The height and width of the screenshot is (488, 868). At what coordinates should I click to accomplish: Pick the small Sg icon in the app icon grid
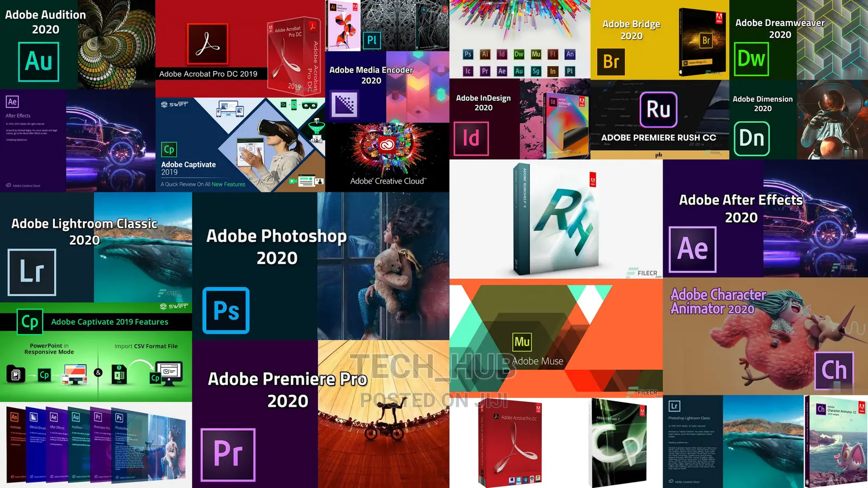[536, 71]
